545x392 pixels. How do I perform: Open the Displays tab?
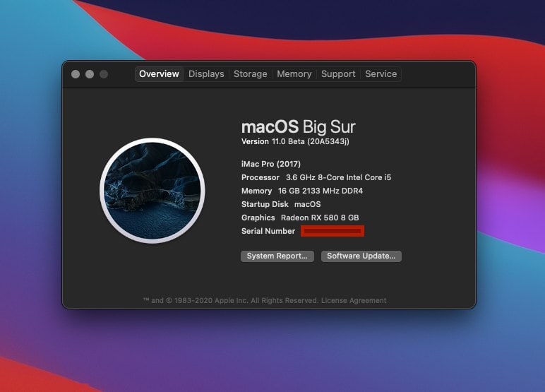[x=206, y=74]
